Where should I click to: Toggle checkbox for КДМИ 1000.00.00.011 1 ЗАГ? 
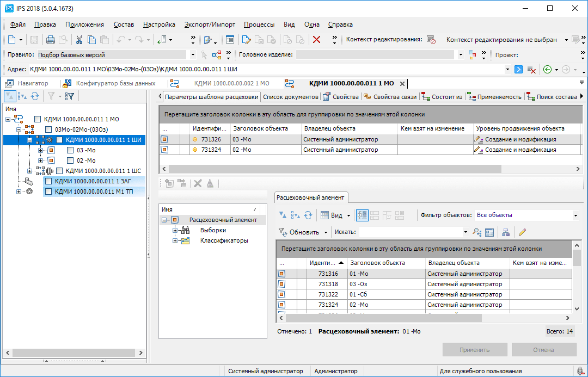(48, 181)
